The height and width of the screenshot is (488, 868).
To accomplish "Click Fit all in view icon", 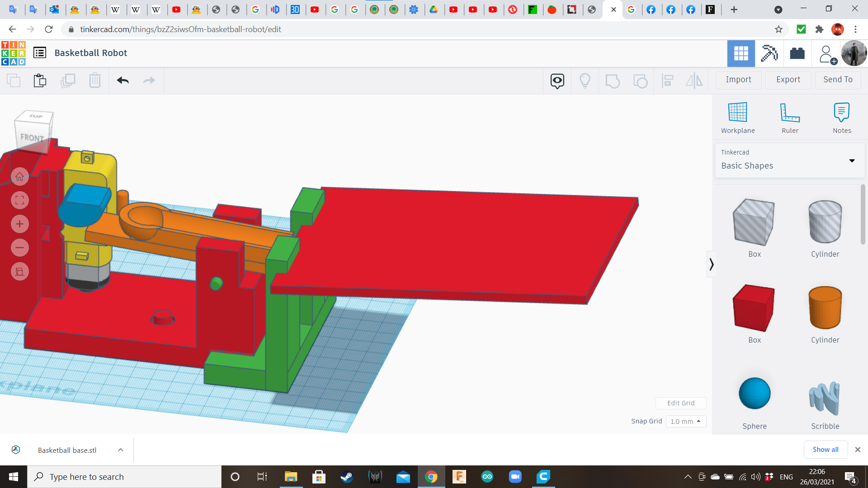I will click(x=19, y=200).
